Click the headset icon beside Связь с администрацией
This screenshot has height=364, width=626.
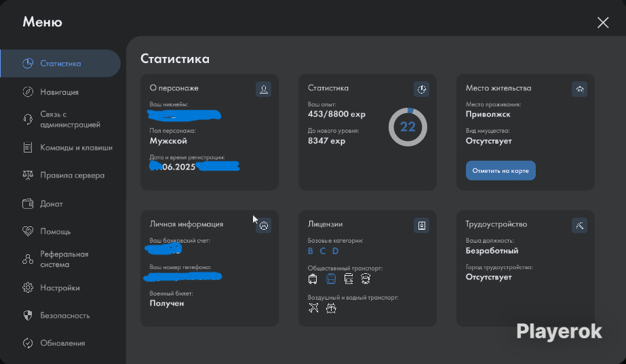click(28, 119)
